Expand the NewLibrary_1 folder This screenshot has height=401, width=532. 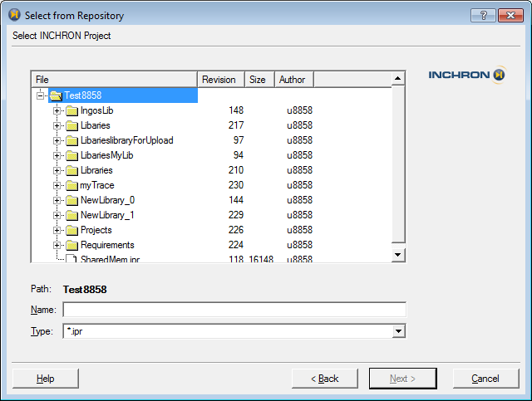[57, 215]
